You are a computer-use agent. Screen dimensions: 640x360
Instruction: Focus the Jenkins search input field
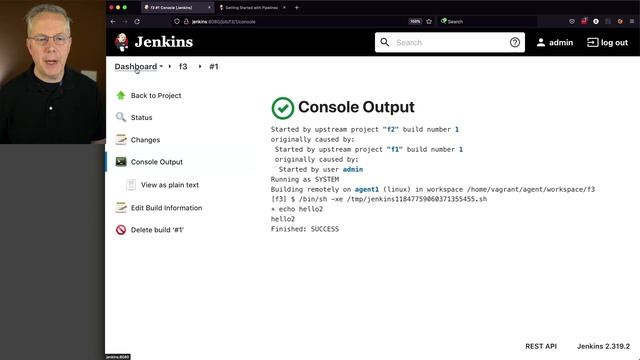pos(449,42)
